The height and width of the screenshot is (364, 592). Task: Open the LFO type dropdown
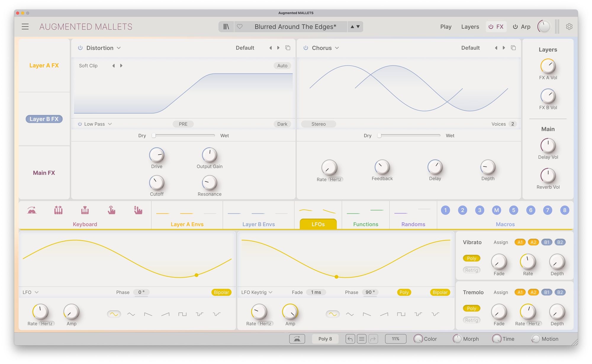31,292
